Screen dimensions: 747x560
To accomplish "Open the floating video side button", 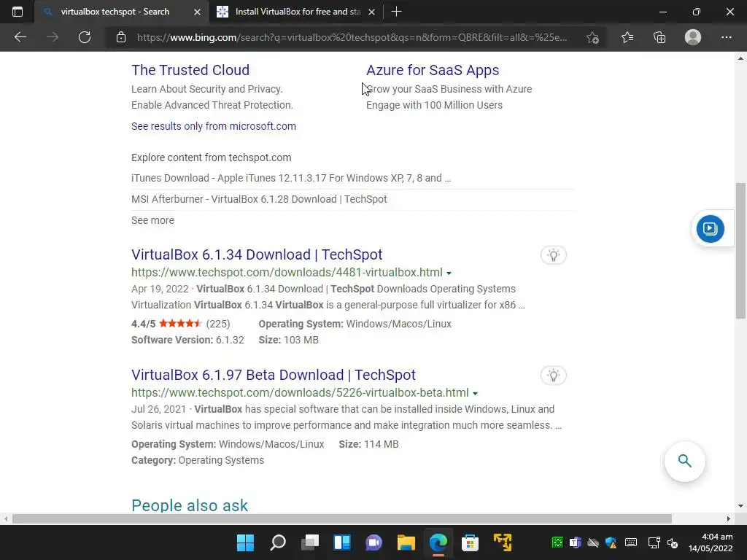I will [x=710, y=228].
